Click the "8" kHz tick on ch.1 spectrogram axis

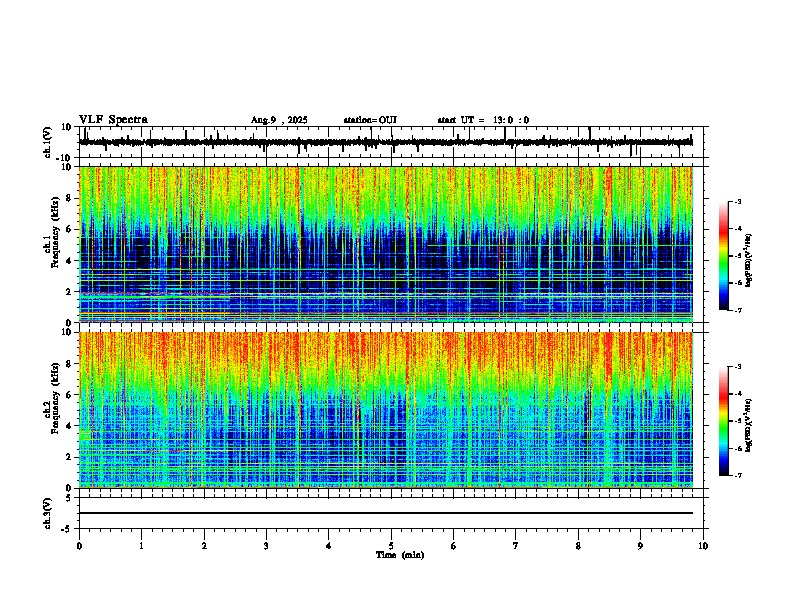point(70,198)
